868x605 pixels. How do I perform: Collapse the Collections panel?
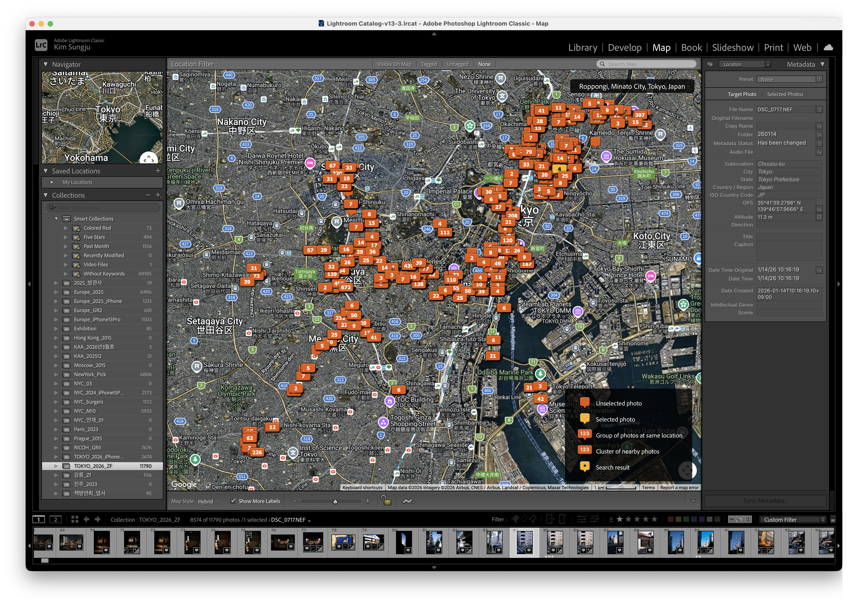pyautogui.click(x=46, y=195)
